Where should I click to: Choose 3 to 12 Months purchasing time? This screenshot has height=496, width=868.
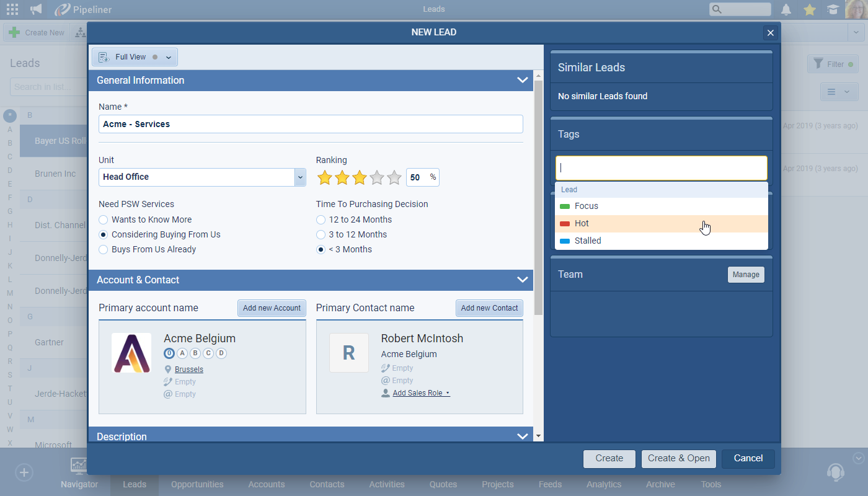tap(321, 234)
